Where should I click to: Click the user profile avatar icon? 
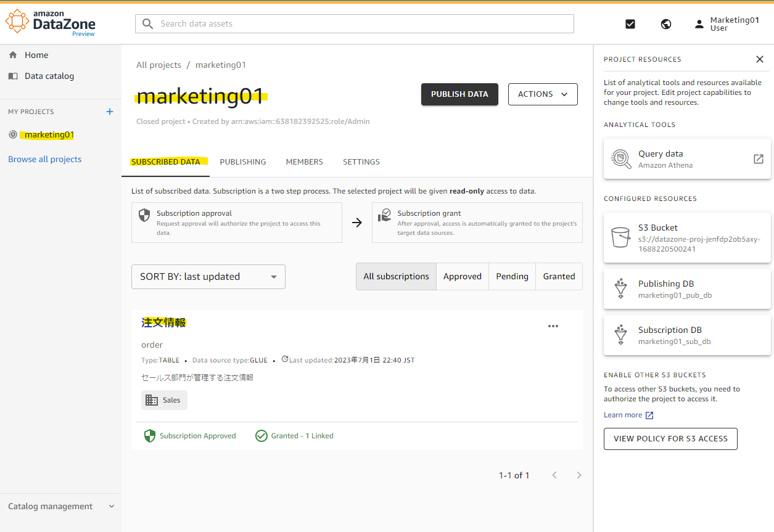click(699, 24)
